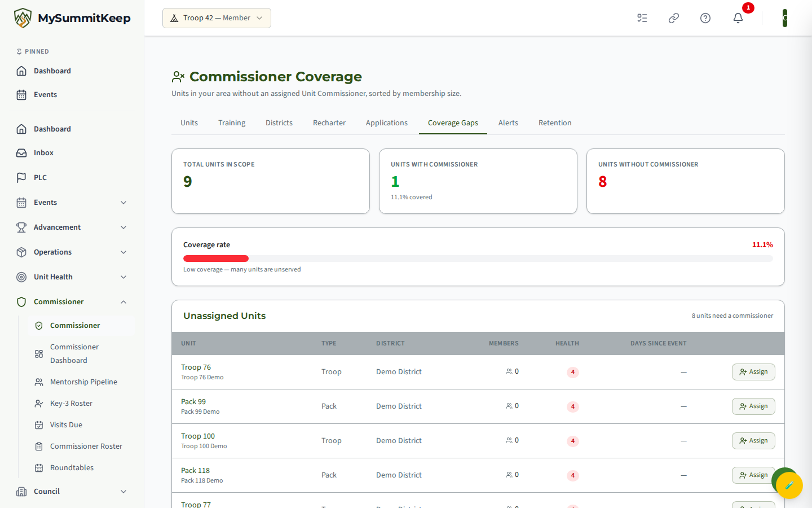This screenshot has height=508, width=812.
Task: Open the Visits Due page
Action: point(81,425)
